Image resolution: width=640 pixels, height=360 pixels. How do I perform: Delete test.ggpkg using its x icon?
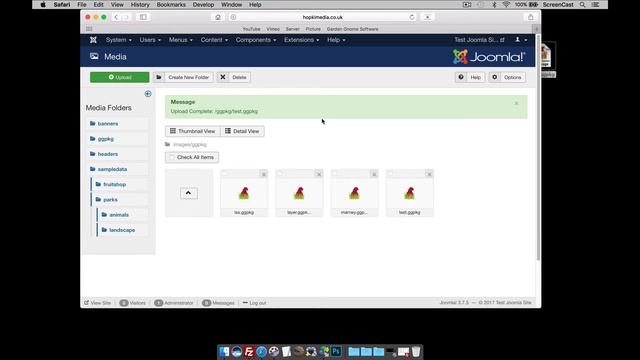click(x=429, y=174)
